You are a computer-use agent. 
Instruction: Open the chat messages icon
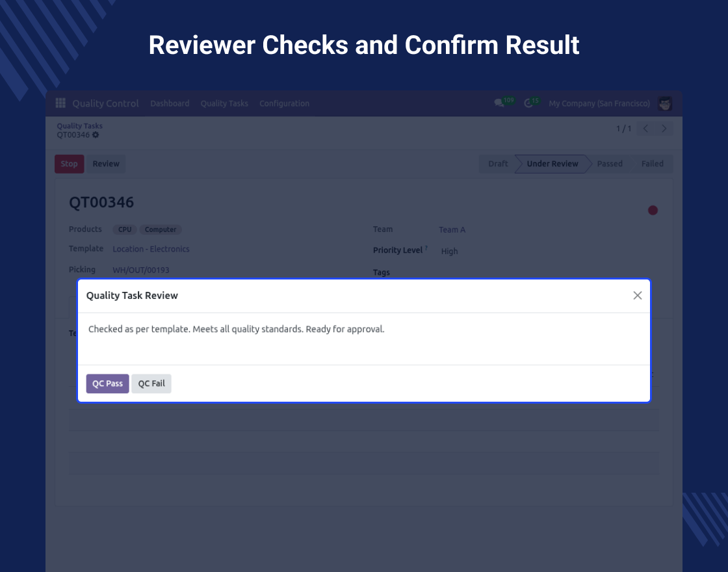click(x=499, y=103)
